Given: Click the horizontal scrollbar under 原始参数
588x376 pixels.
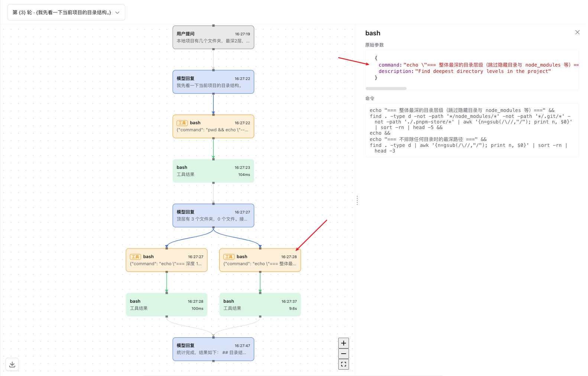Looking at the screenshot, I should [386, 89].
